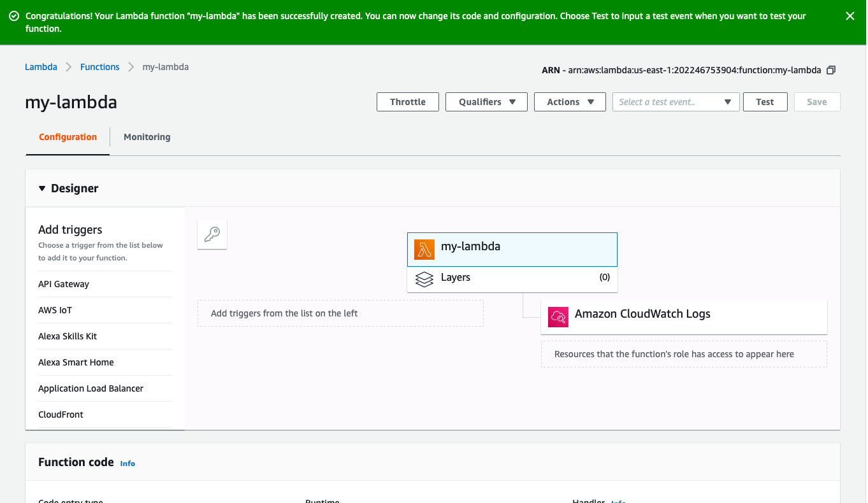Click the Test button
Screen dimensions: 868x503
765,102
